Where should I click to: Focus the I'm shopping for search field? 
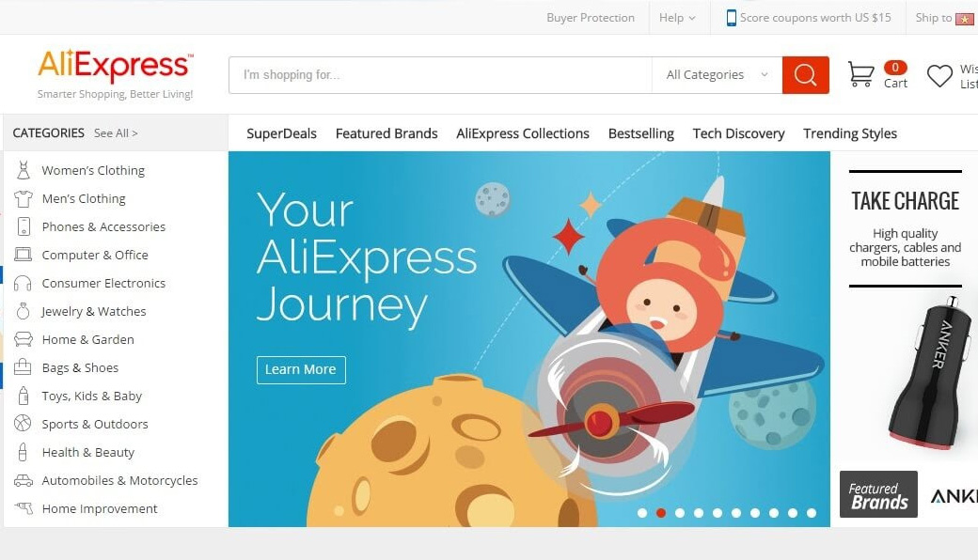[x=440, y=75]
